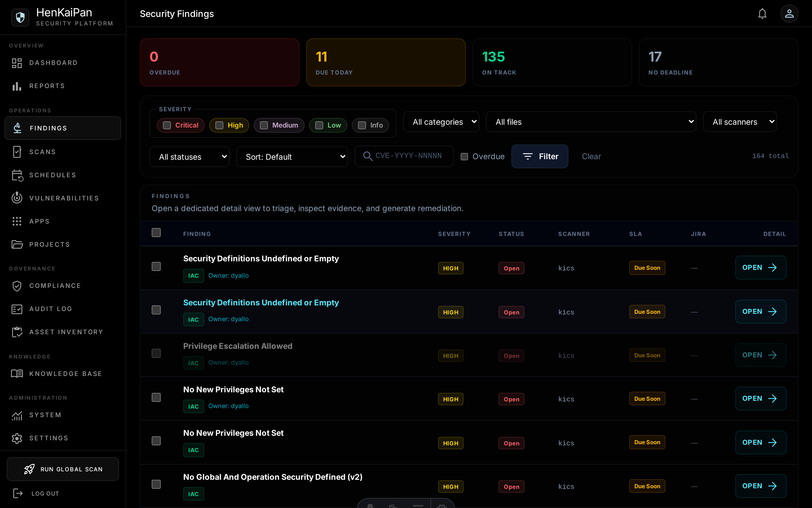Open the user profile avatar icon

pos(789,14)
